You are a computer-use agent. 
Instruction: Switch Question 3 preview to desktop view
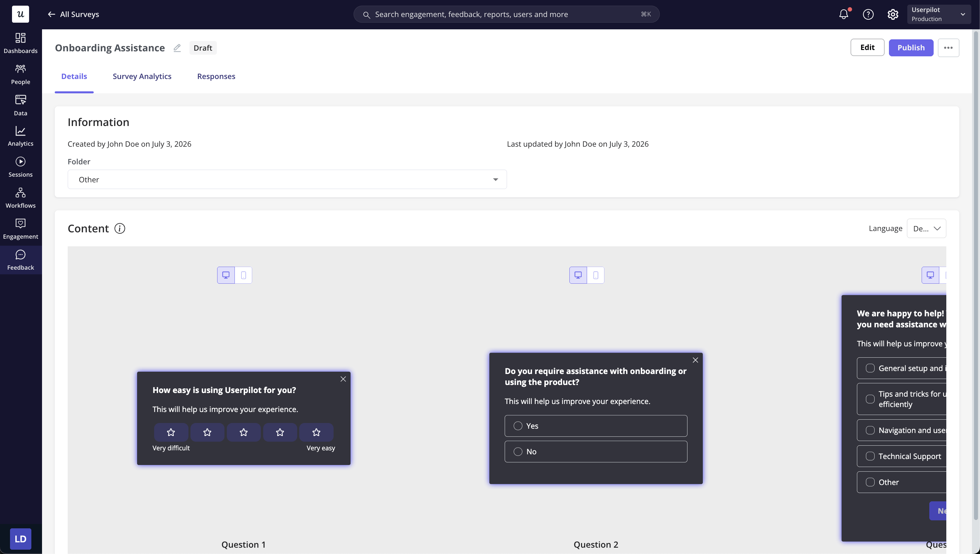(x=930, y=275)
